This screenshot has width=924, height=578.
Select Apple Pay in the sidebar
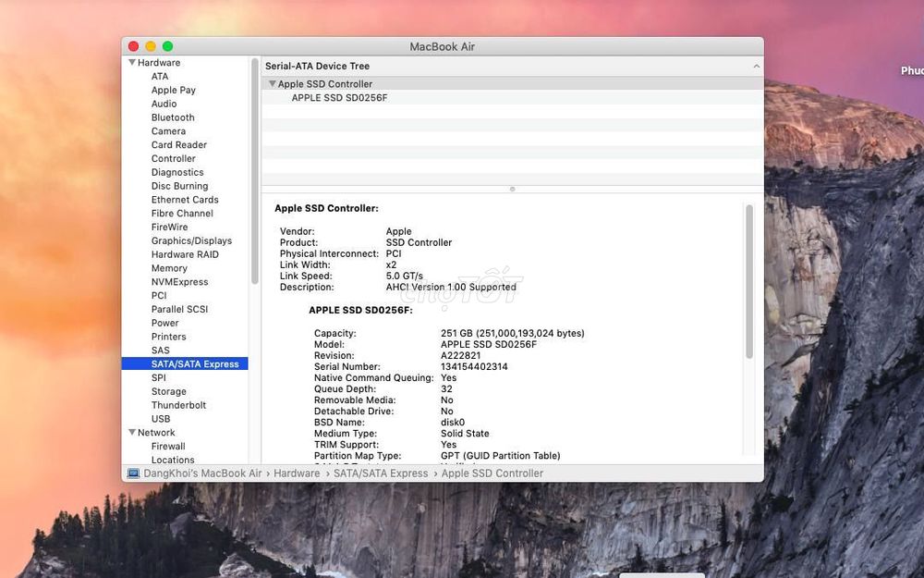coord(174,90)
